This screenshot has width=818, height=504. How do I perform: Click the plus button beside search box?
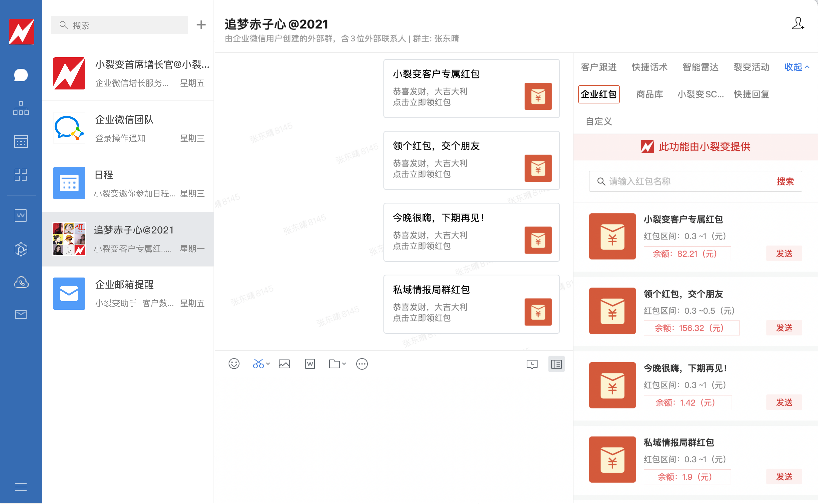201,25
